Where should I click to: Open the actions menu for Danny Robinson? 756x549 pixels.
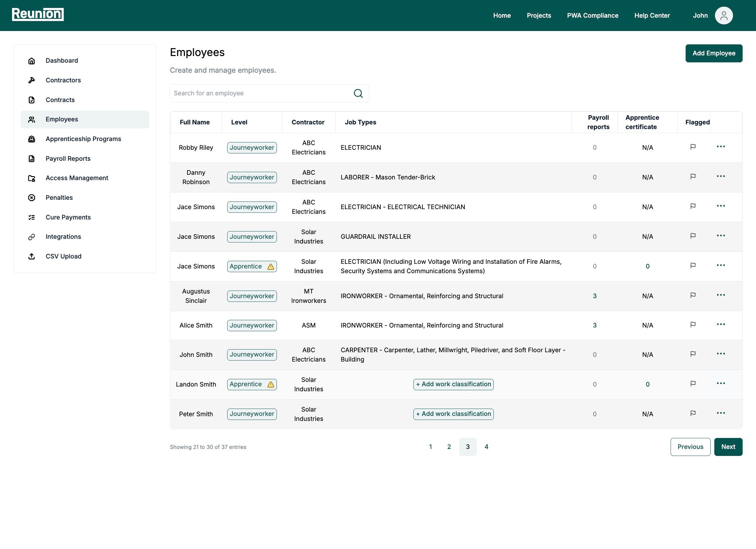[x=721, y=176]
